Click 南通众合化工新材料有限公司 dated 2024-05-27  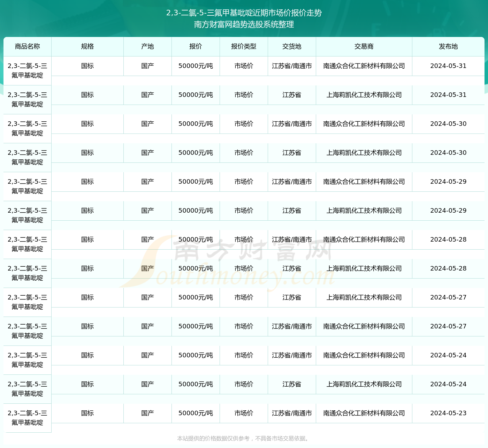[x=364, y=326]
